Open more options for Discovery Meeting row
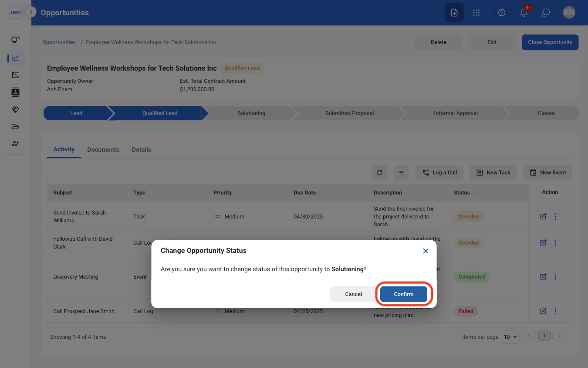Viewport: 588px width, 368px height. (555, 277)
